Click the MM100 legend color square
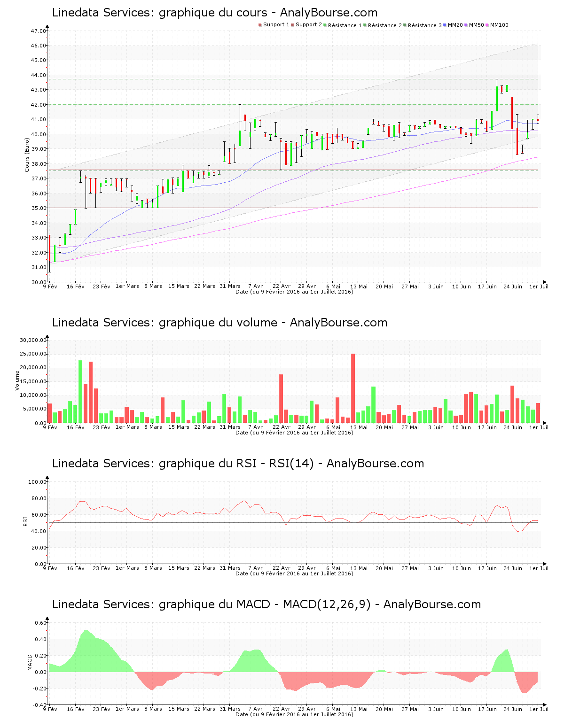 (x=487, y=25)
